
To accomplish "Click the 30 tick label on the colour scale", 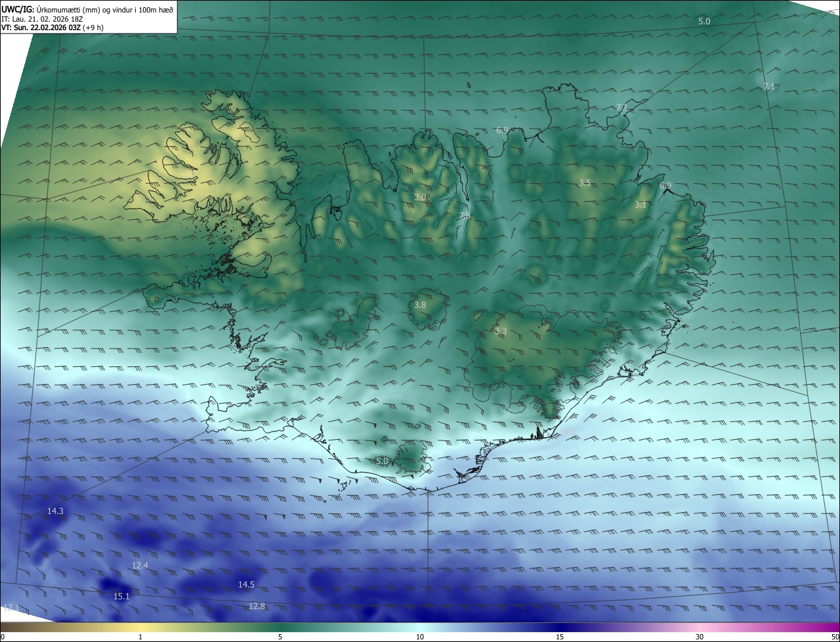I will click(700, 637).
